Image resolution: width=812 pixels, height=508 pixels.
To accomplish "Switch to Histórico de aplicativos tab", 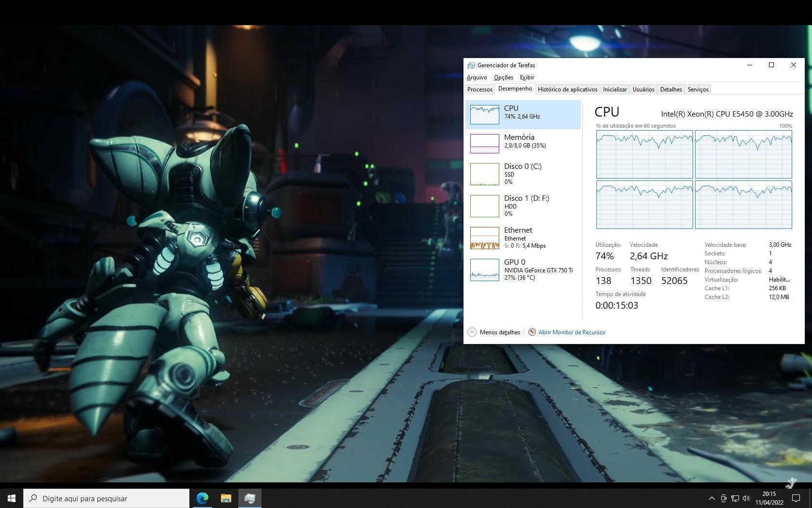I will pos(567,90).
